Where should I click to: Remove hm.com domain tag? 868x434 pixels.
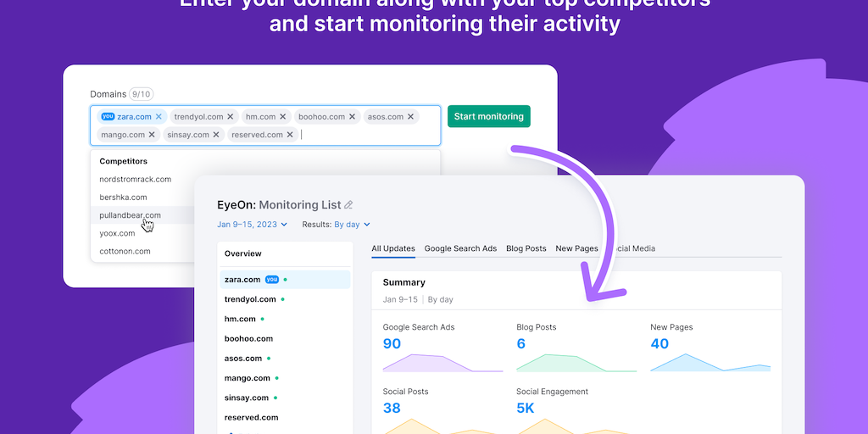pos(283,116)
